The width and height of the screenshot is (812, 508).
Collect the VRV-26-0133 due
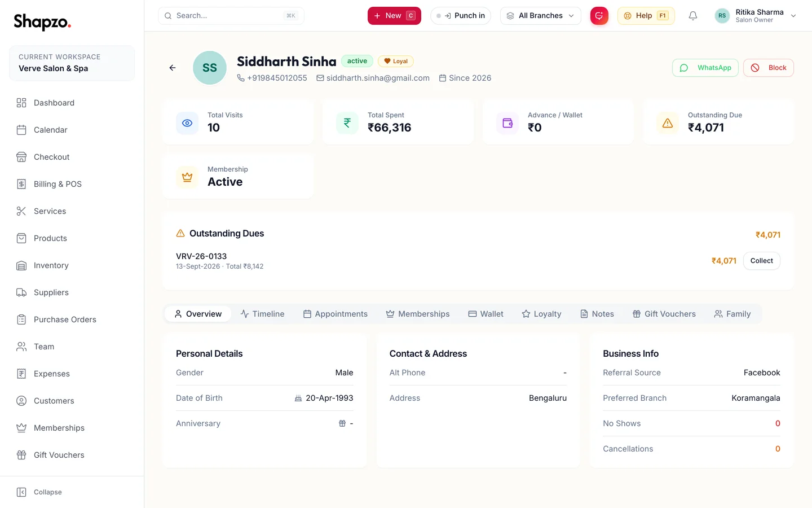click(762, 261)
